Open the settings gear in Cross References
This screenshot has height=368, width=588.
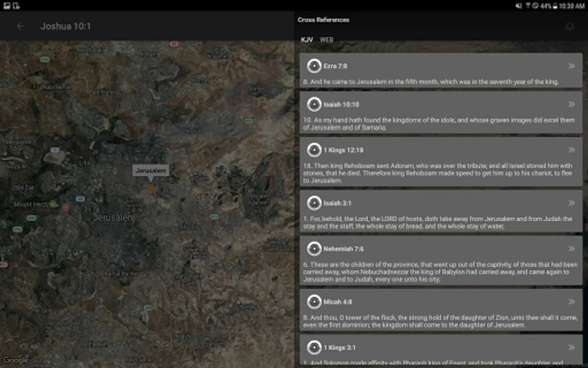pyautogui.click(x=570, y=26)
